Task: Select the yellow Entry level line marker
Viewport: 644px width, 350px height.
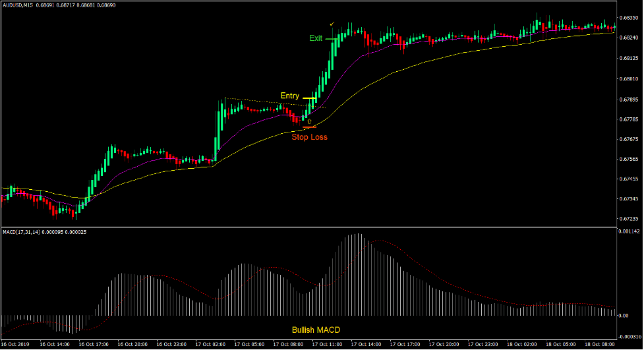Action: [x=309, y=98]
